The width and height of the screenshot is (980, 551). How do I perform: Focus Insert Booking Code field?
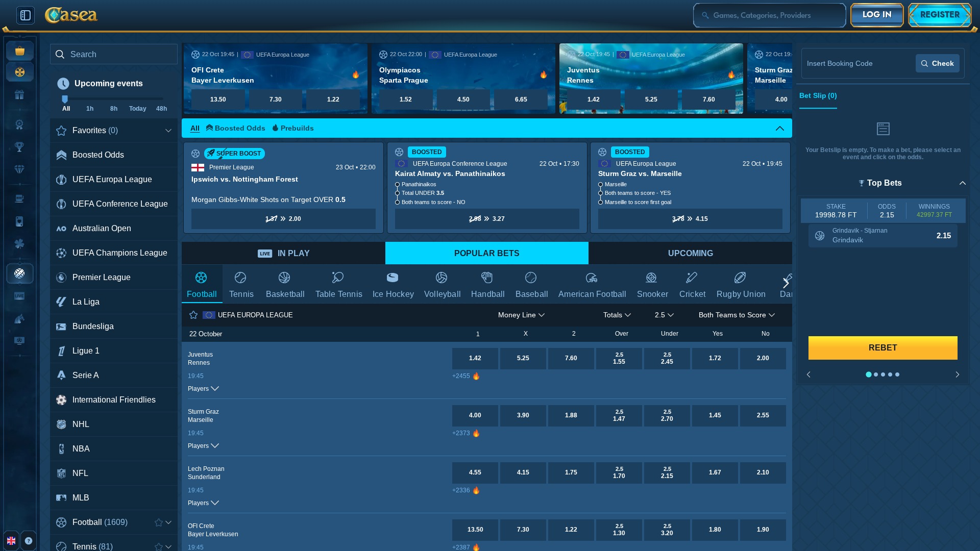(859, 63)
